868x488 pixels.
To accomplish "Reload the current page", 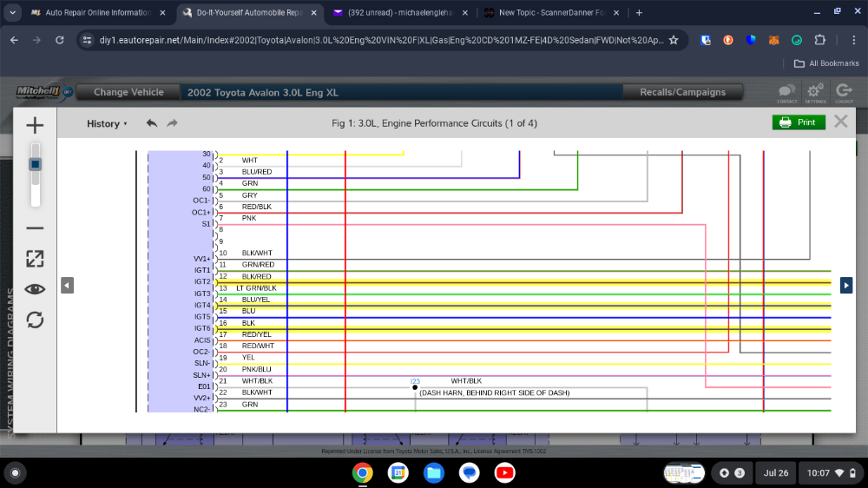I will 59,40.
